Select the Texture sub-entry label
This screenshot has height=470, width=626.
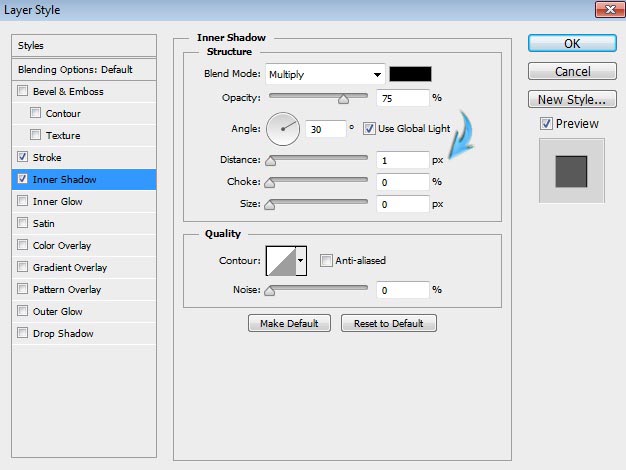click(x=63, y=135)
